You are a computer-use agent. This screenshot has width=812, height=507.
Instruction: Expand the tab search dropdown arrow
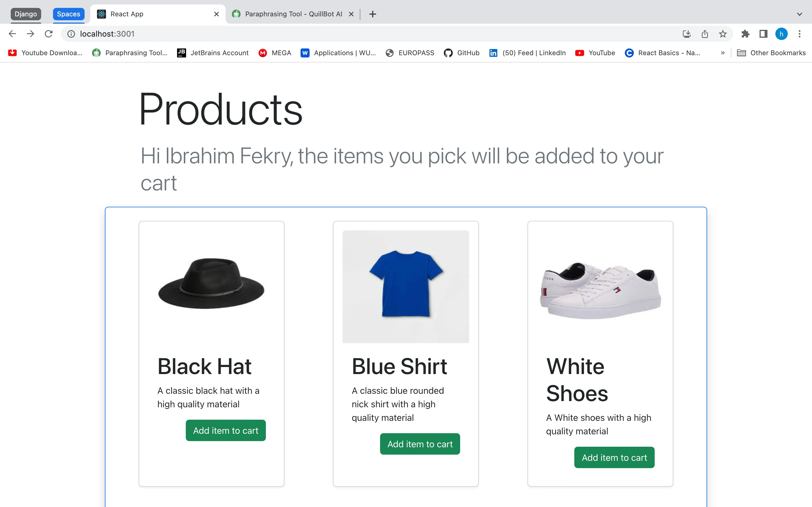pyautogui.click(x=799, y=14)
